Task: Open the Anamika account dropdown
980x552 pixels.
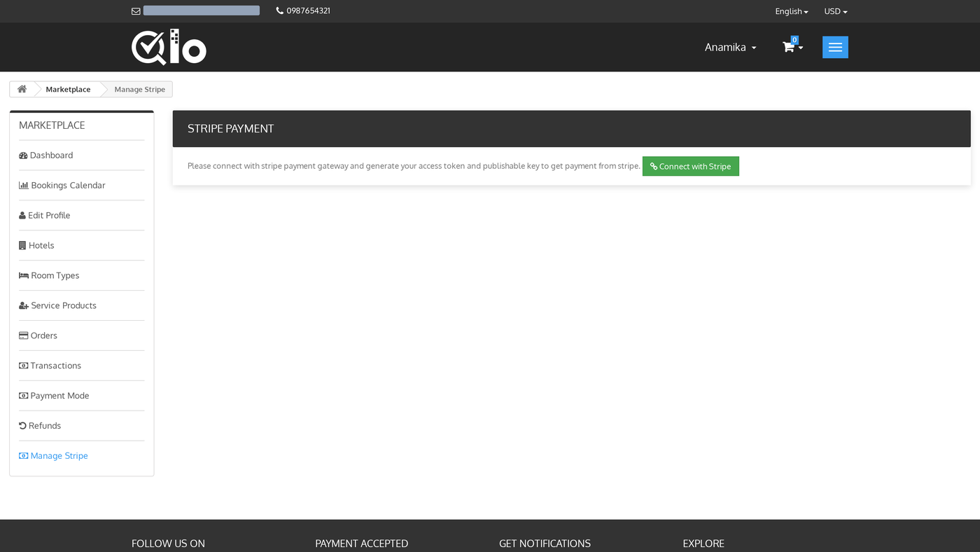Action: coord(731,47)
